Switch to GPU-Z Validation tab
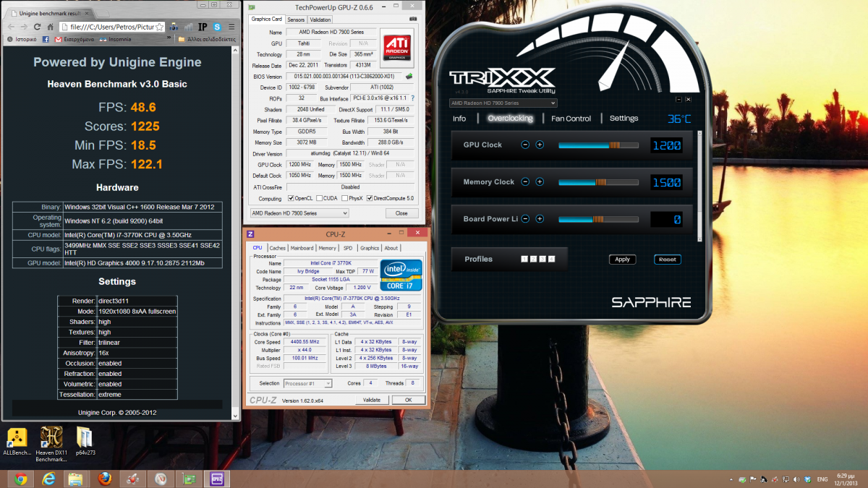 click(x=320, y=20)
